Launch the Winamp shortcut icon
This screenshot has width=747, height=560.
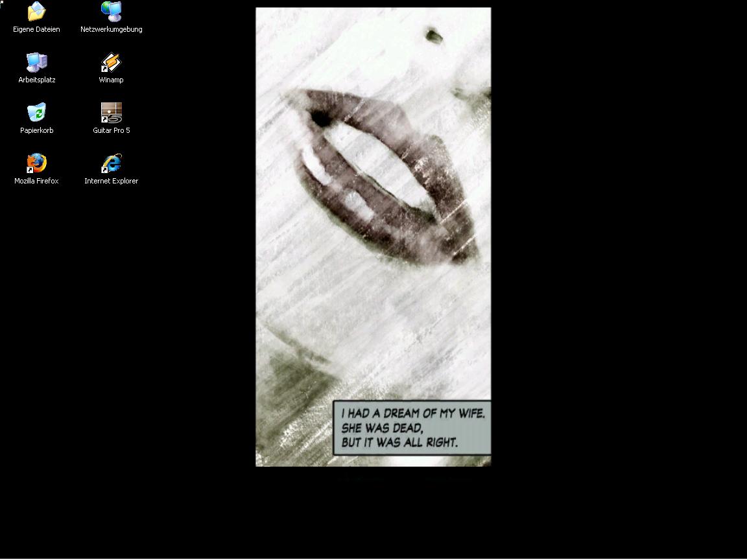(x=112, y=62)
